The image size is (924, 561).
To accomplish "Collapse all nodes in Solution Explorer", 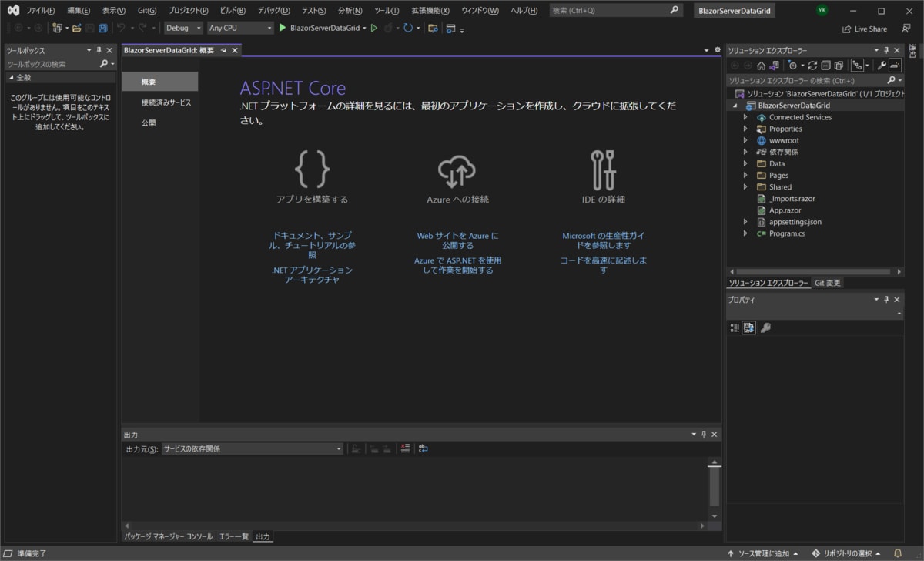I will pyautogui.click(x=825, y=66).
